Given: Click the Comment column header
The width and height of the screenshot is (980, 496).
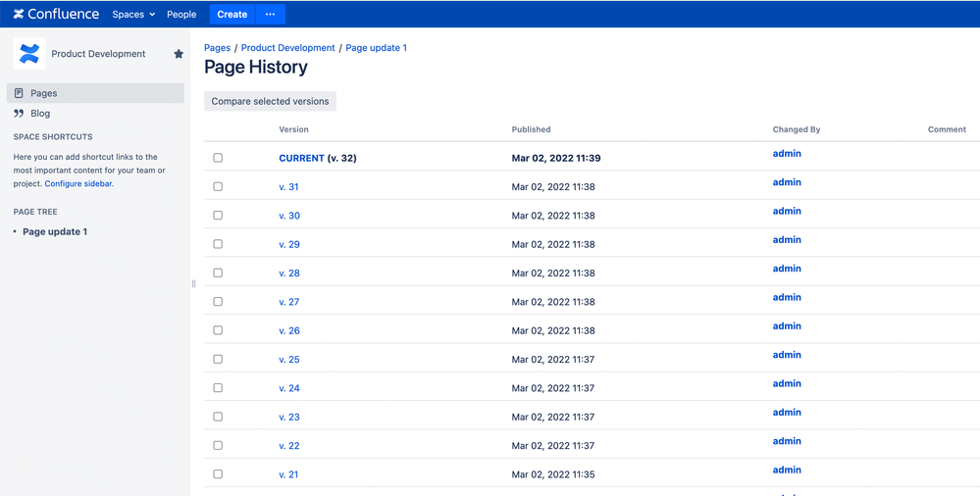Looking at the screenshot, I should point(947,129).
